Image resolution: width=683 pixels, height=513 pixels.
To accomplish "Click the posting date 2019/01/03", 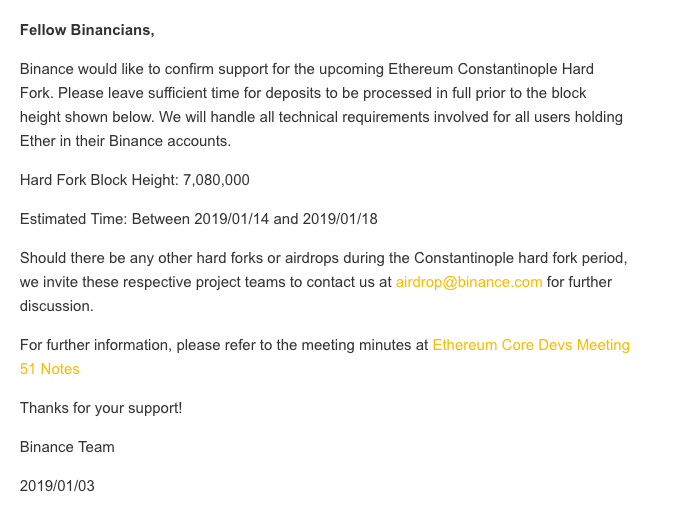I will tap(57, 486).
